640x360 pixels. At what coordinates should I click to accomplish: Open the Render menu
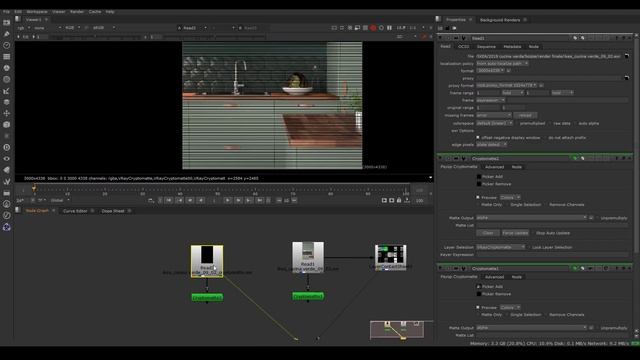pos(77,11)
